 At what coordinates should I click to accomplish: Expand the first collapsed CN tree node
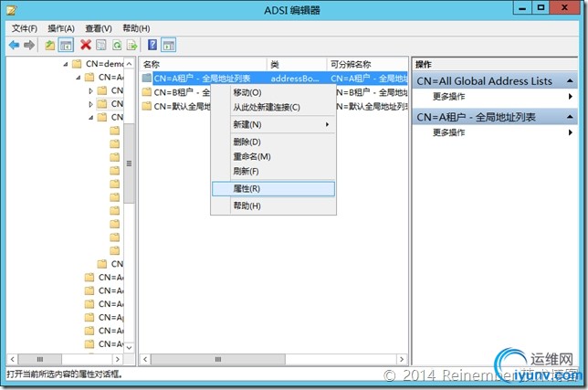tap(90, 90)
